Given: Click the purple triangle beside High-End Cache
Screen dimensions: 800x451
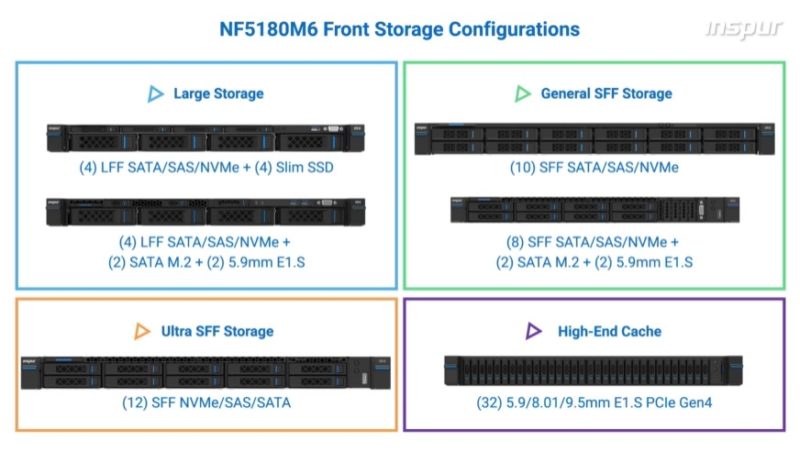Looking at the screenshot, I should [534, 331].
